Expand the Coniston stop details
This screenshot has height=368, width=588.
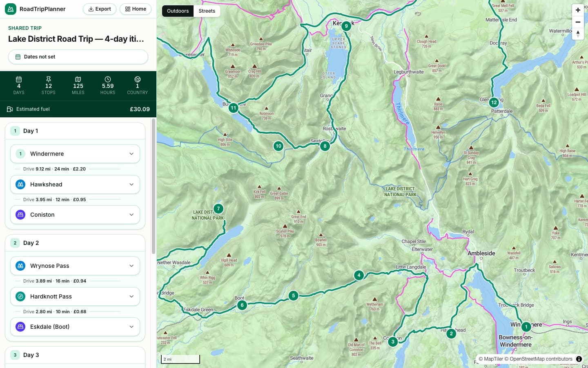75,215
